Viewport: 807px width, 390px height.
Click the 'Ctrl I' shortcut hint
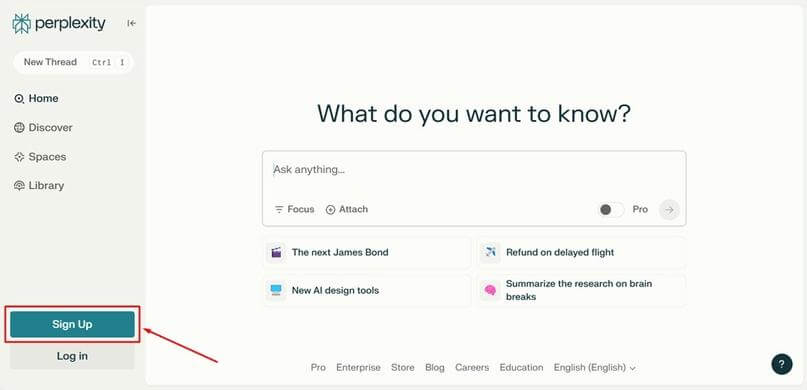pos(108,62)
